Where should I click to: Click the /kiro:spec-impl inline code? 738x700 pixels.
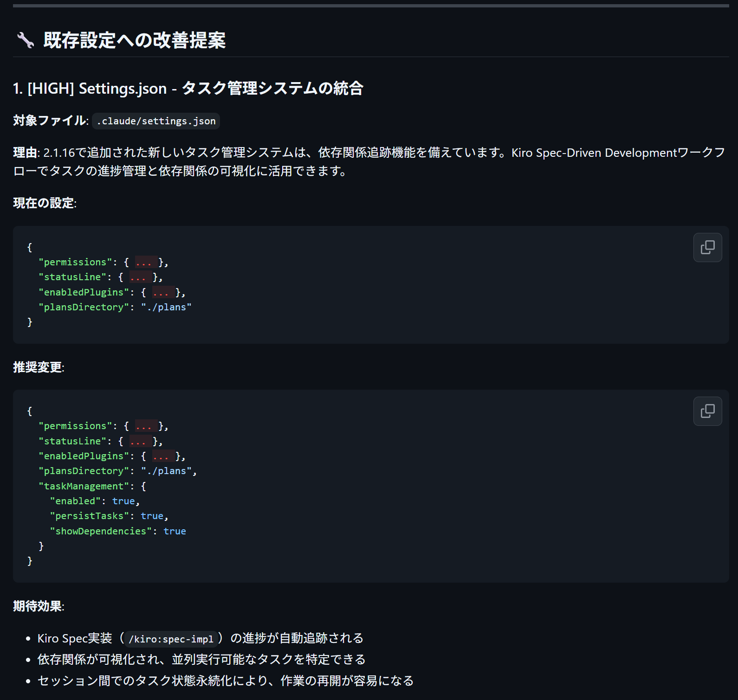(171, 639)
